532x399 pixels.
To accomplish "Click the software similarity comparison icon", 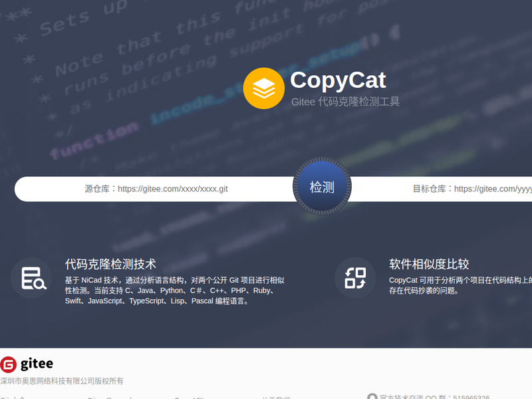I will click(355, 278).
